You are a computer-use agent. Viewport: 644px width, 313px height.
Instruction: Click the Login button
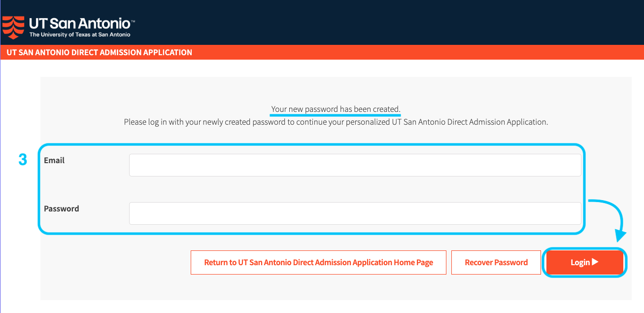(584, 262)
